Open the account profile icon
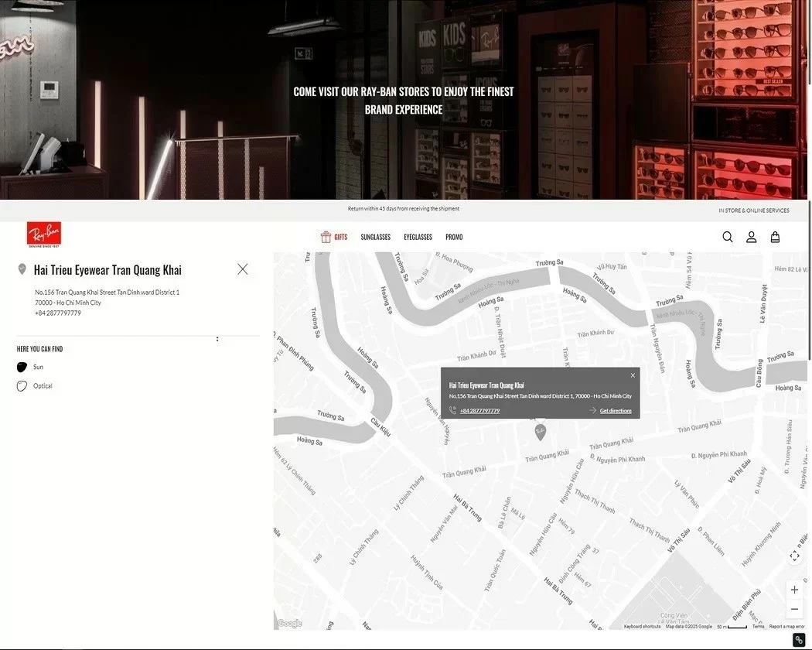 (751, 236)
